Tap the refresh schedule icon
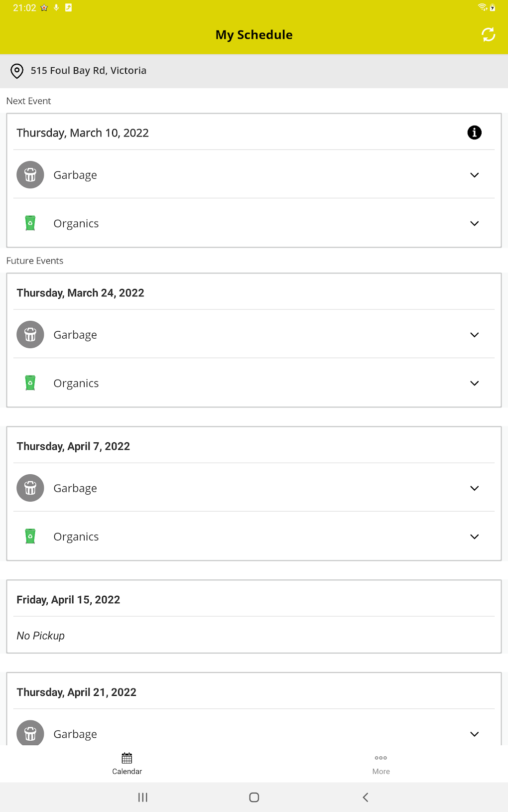 (x=488, y=34)
